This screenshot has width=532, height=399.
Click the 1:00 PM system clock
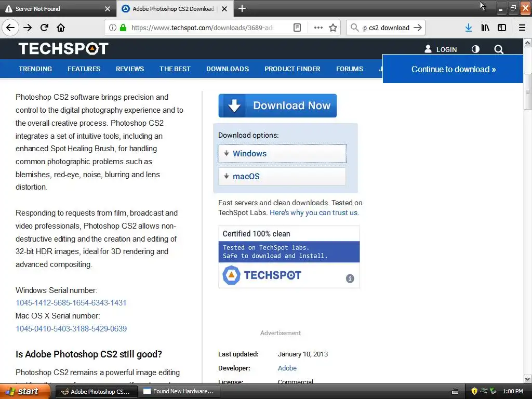(x=513, y=392)
